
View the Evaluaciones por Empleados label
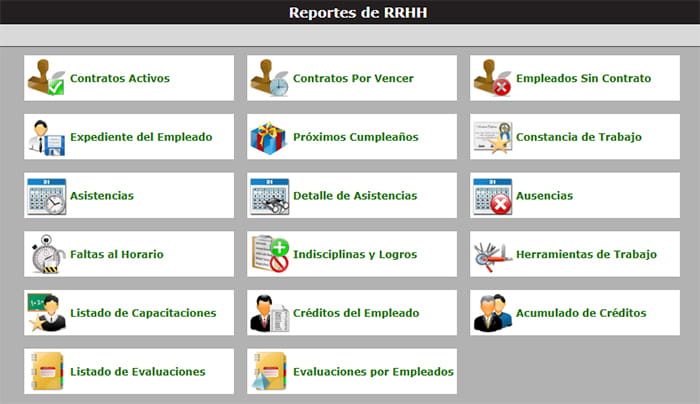point(373,372)
